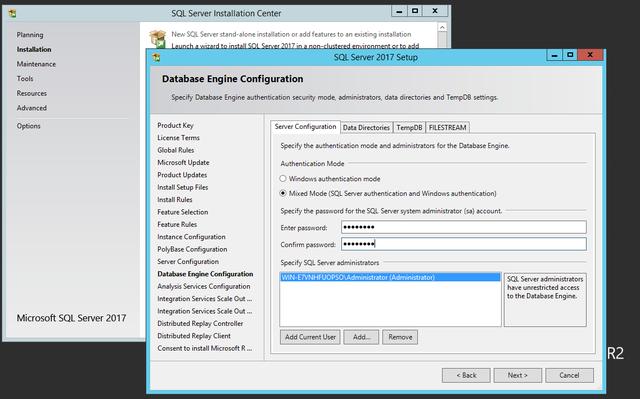This screenshot has width=640, height=399.
Task: Click the Confirm password field
Action: [x=464, y=244]
